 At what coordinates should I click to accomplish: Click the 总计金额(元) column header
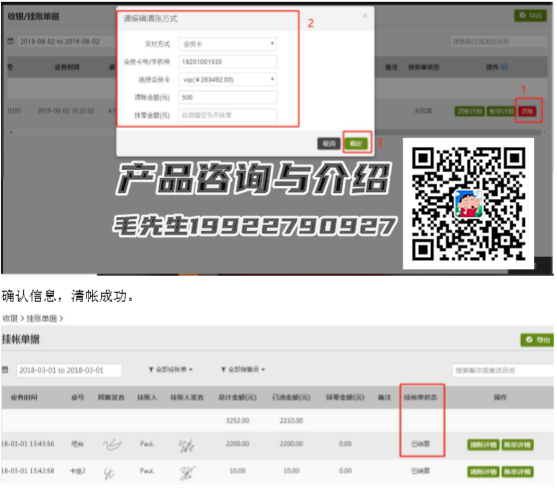(237, 397)
